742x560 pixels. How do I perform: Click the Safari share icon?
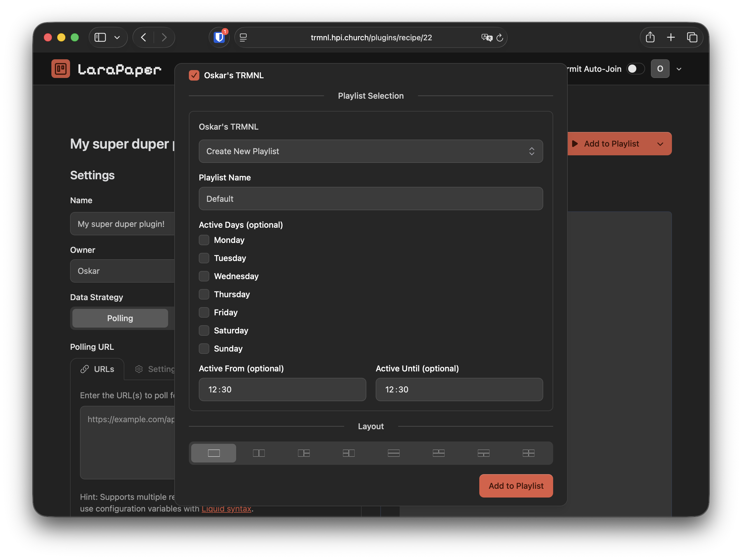(650, 37)
